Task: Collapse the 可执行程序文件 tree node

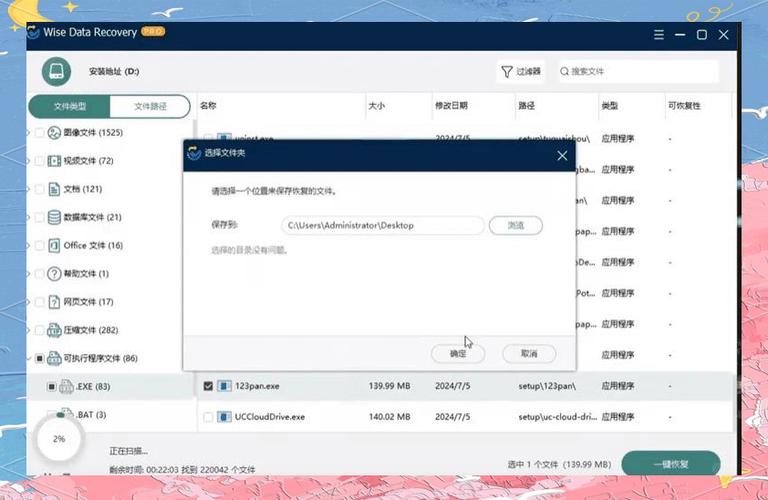Action: coord(28,358)
